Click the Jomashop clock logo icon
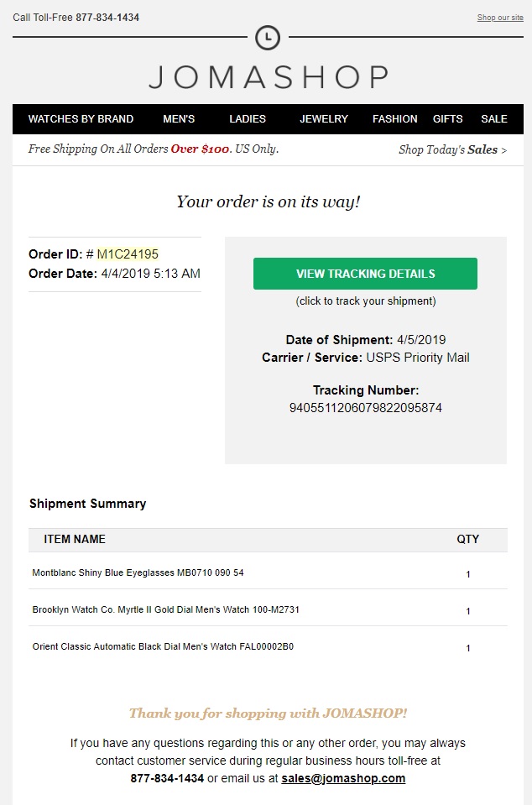Screen dimensions: 532x805 click(x=268, y=37)
